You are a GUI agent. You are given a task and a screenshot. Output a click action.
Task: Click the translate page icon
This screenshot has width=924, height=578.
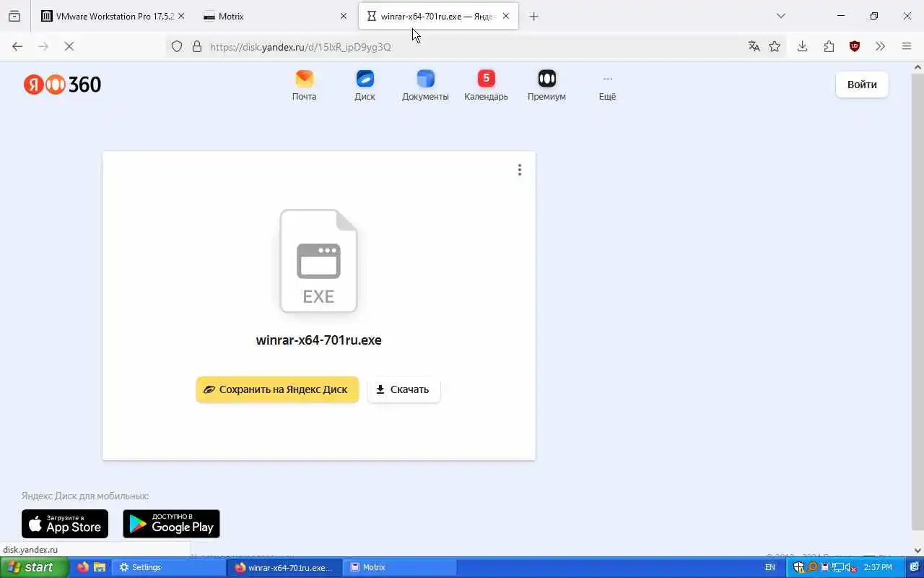(x=754, y=46)
